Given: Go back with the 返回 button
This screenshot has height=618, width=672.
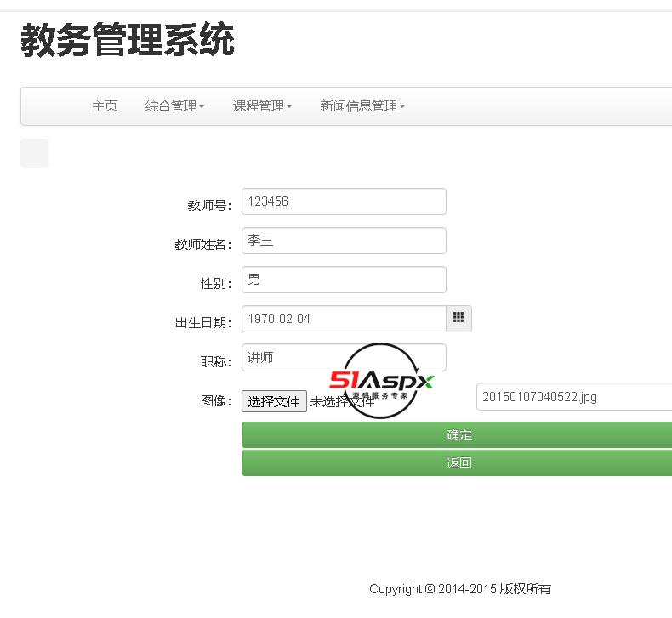Looking at the screenshot, I should (x=457, y=462).
